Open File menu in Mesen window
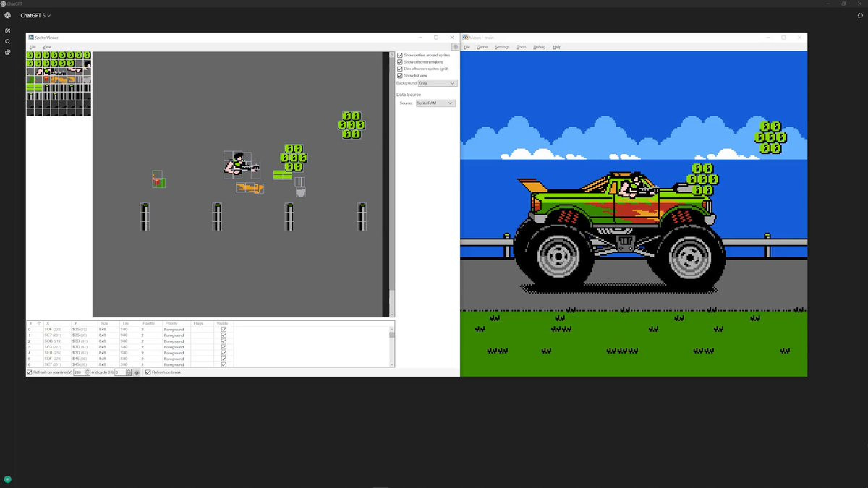 pos(467,47)
